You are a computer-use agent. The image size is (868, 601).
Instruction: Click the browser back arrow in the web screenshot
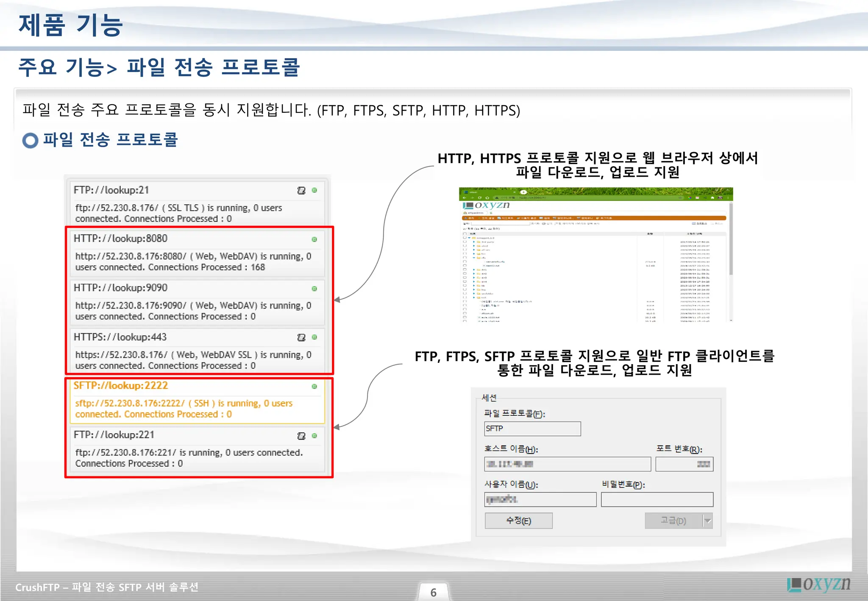pyautogui.click(x=465, y=198)
